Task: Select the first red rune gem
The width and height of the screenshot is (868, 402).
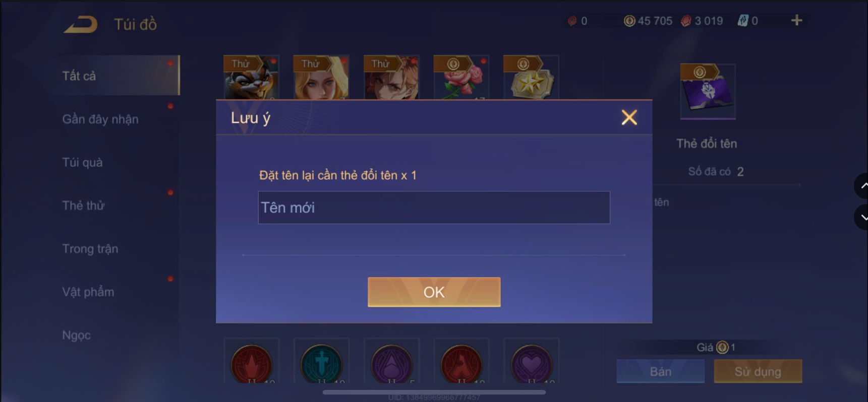Action: (251, 363)
